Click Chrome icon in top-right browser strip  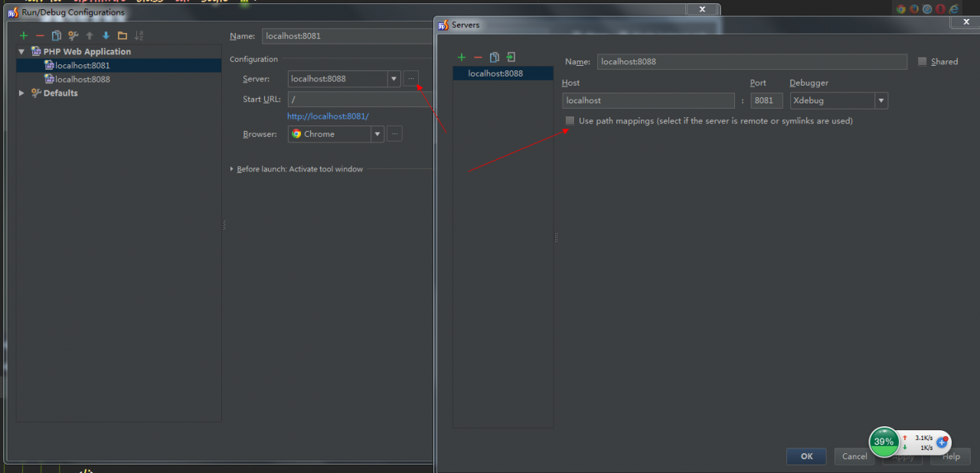(x=901, y=9)
